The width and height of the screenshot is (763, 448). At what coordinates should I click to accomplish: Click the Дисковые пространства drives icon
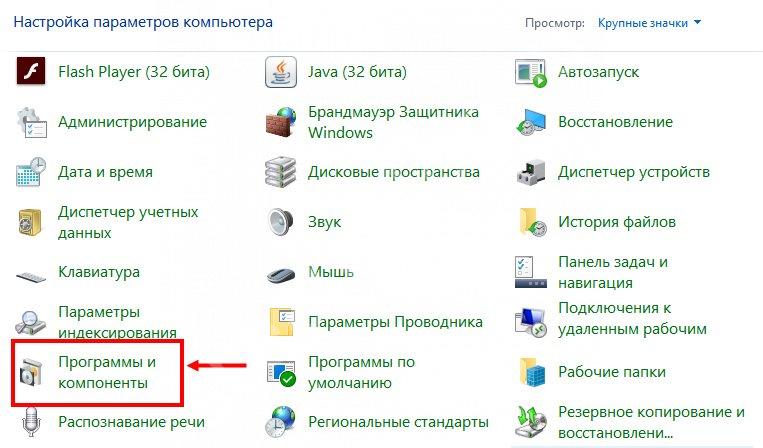coord(280,172)
